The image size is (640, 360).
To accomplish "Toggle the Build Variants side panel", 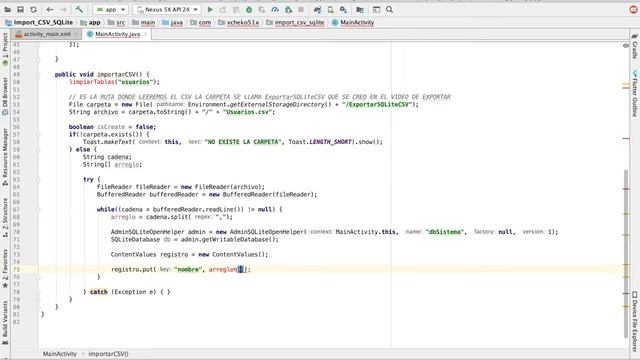I will [5, 322].
